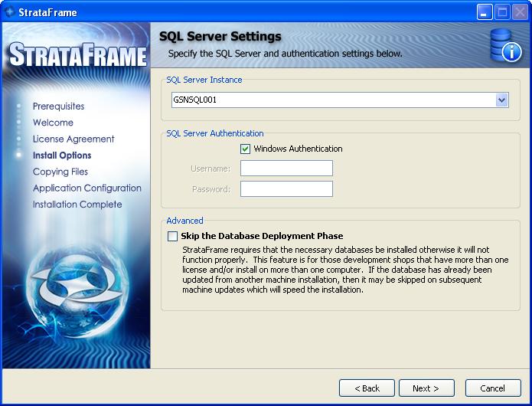Viewport: 532px width, 406px height.
Task: Select the Copying Files step
Action: (60, 172)
